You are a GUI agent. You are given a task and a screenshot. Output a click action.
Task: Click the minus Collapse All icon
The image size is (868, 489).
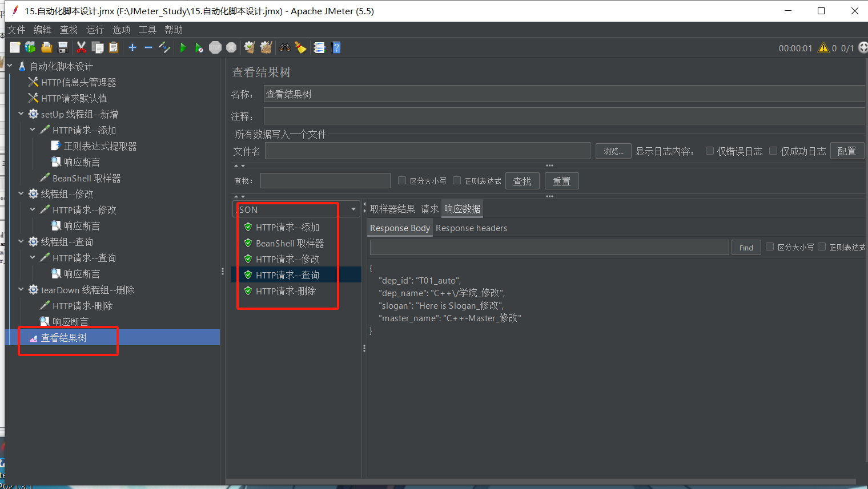148,47
